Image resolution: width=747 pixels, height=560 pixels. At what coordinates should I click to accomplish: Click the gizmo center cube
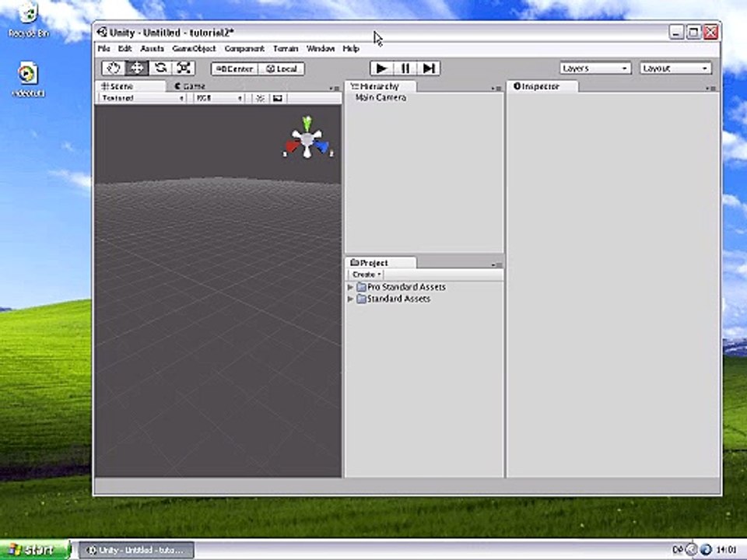point(307,139)
